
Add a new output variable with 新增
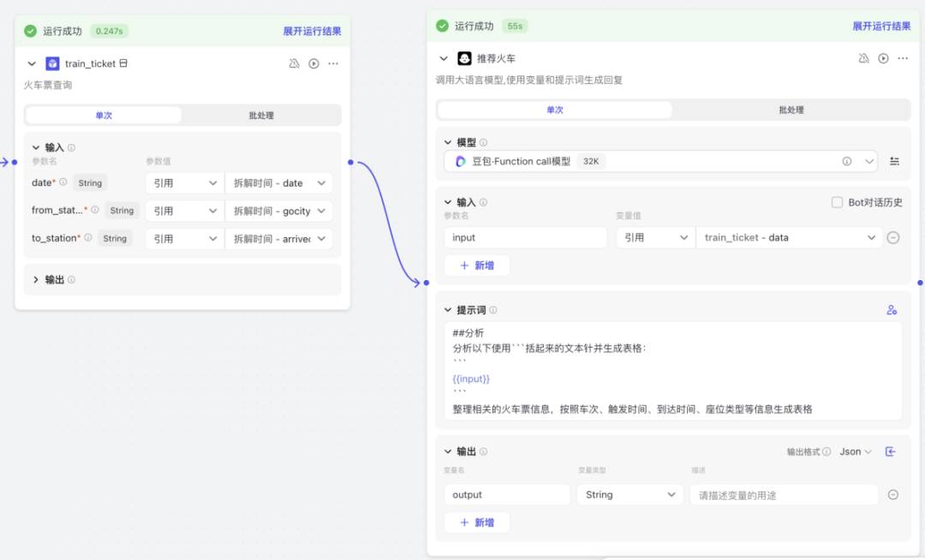[x=477, y=522]
